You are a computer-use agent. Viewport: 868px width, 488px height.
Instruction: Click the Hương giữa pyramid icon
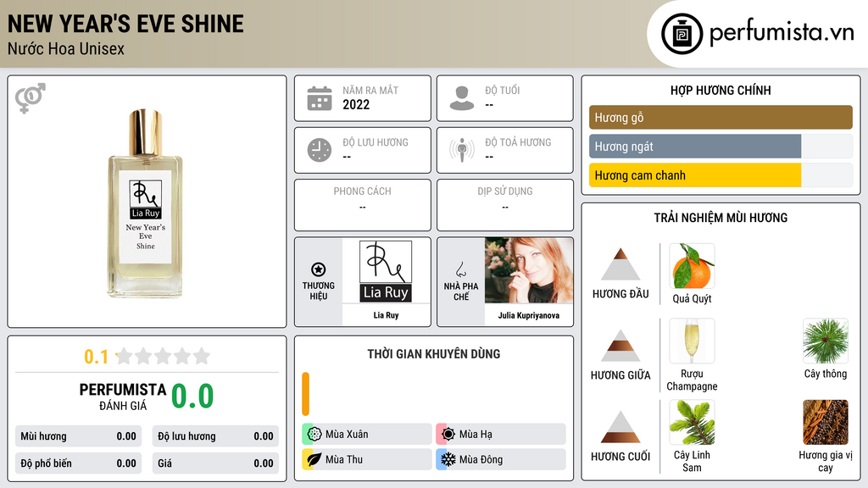point(620,346)
